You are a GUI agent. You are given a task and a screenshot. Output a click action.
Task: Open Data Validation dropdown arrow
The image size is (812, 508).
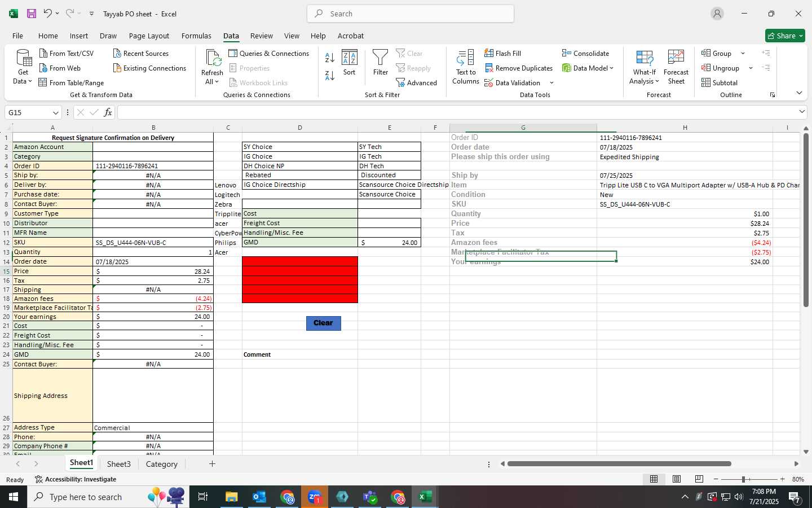[551, 83]
